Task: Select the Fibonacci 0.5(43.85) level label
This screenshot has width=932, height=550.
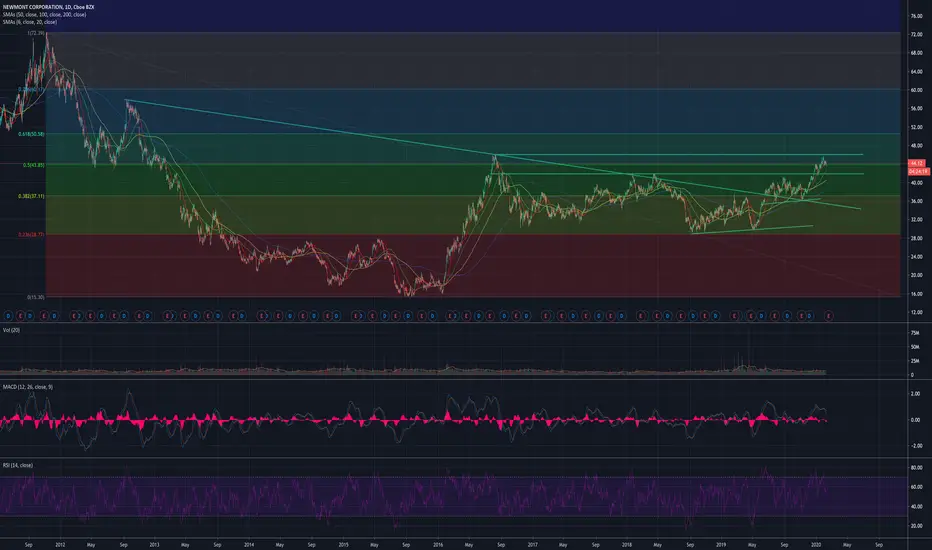Action: (33, 165)
